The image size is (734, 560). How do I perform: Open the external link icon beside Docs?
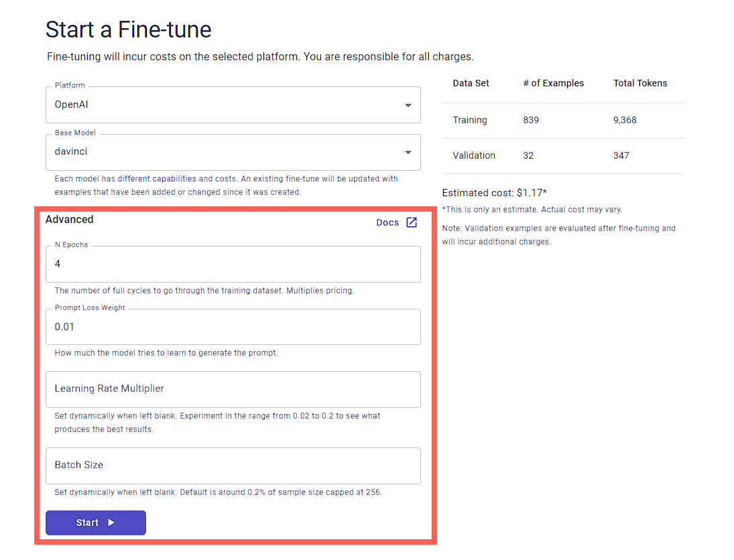(412, 222)
